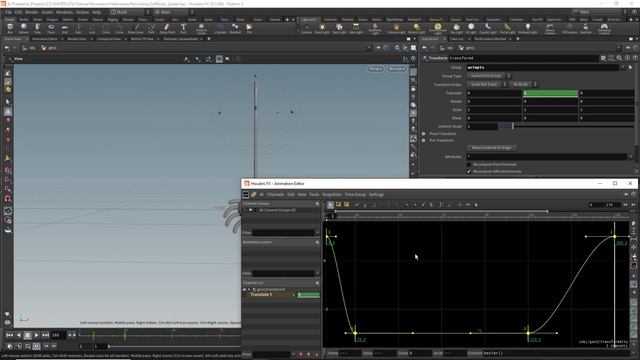This screenshot has height=360, width=640.
Task: Enable Recompute Point Normals checkbox
Action: pos(469,164)
